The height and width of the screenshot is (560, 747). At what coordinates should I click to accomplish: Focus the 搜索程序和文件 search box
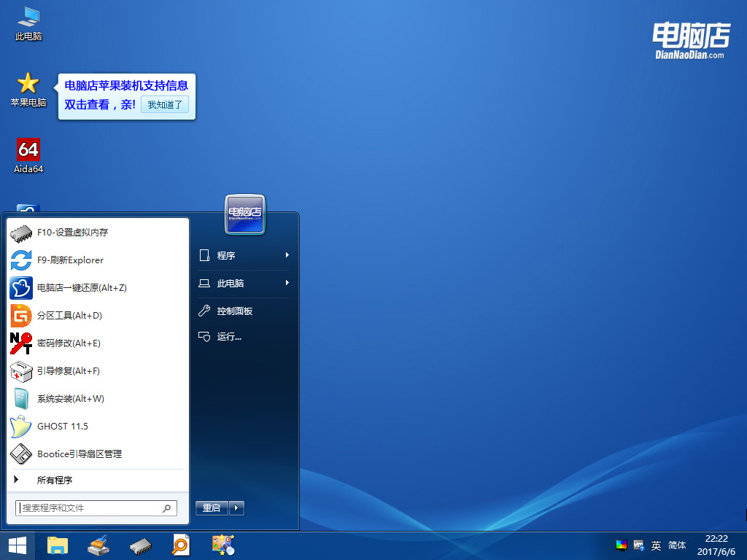(96, 508)
